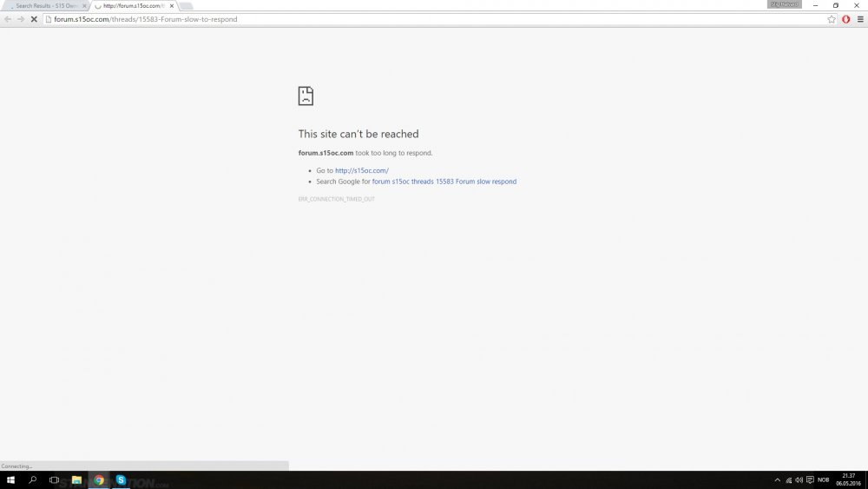The height and width of the screenshot is (489, 868).
Task: Open a new tab
Action: 186,6
